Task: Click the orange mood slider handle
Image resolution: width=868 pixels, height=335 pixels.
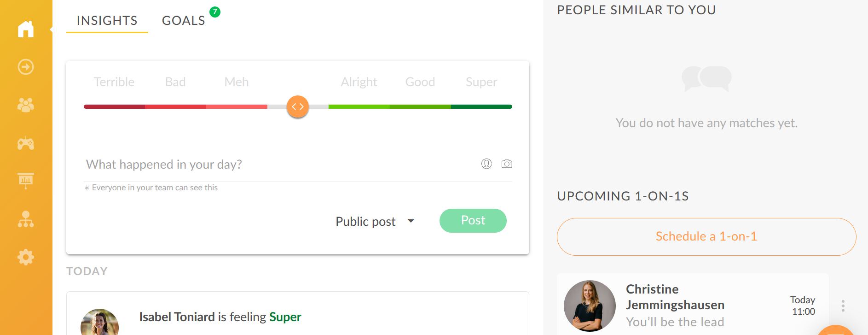Action: 298,106
